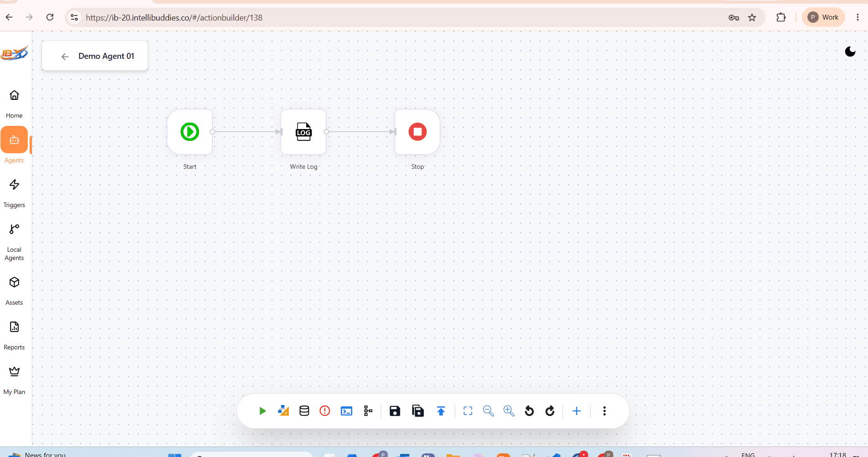868x457 pixels.
Task: Add a new activity with the plus icon
Action: click(576, 411)
